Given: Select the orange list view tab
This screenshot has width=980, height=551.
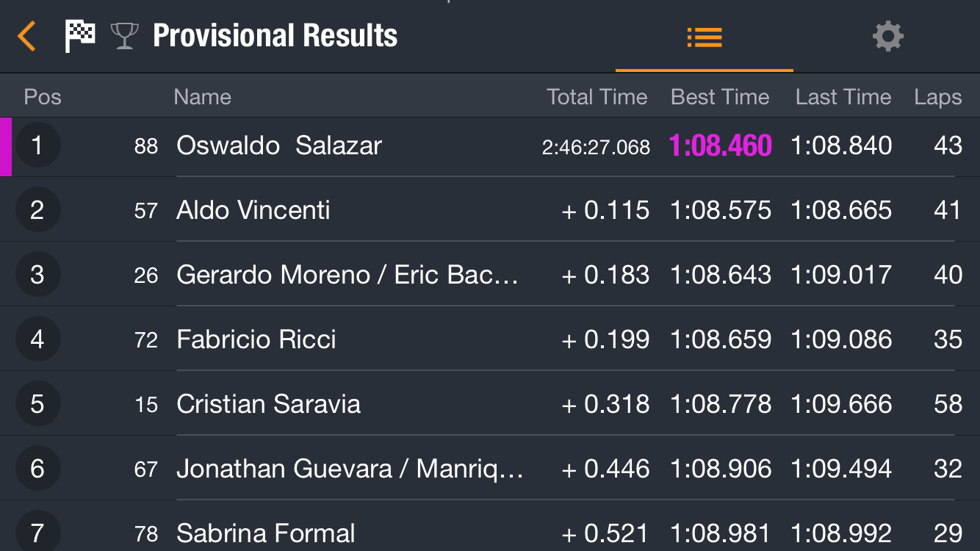Looking at the screenshot, I should tap(705, 37).
